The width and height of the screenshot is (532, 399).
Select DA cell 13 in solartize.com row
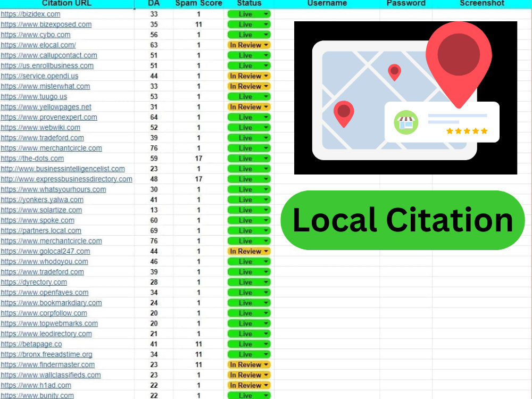click(x=154, y=210)
